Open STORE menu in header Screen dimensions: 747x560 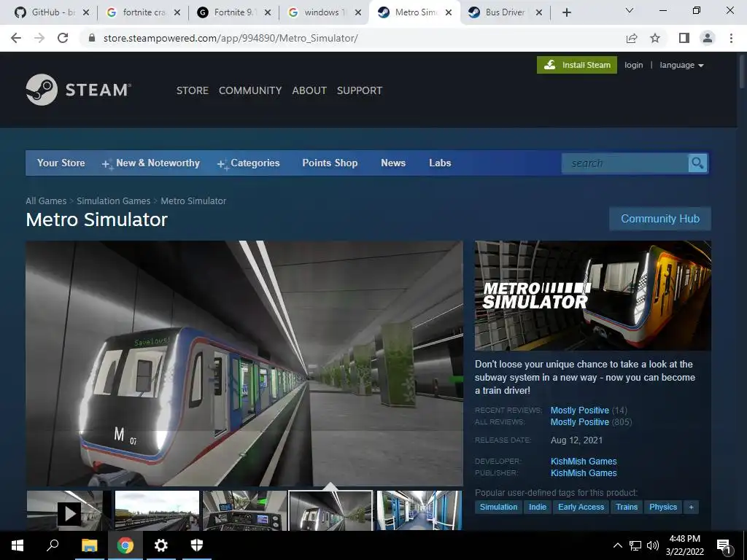tap(193, 90)
